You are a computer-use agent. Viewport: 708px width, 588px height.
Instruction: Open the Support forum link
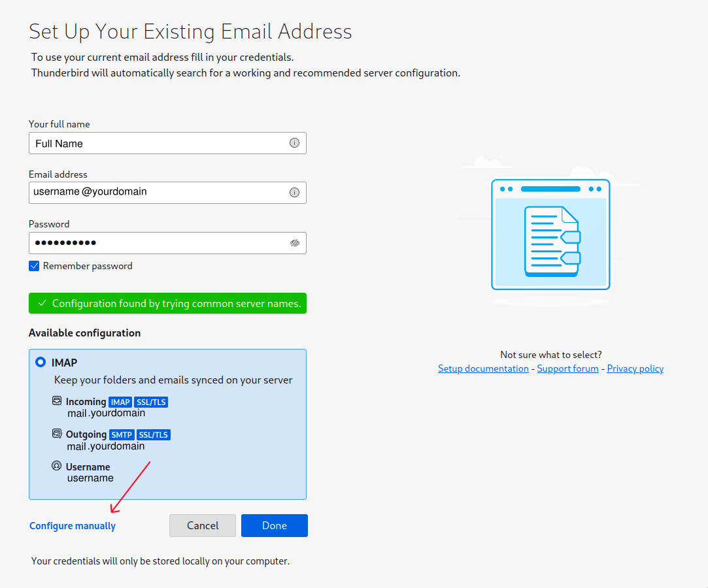[567, 368]
